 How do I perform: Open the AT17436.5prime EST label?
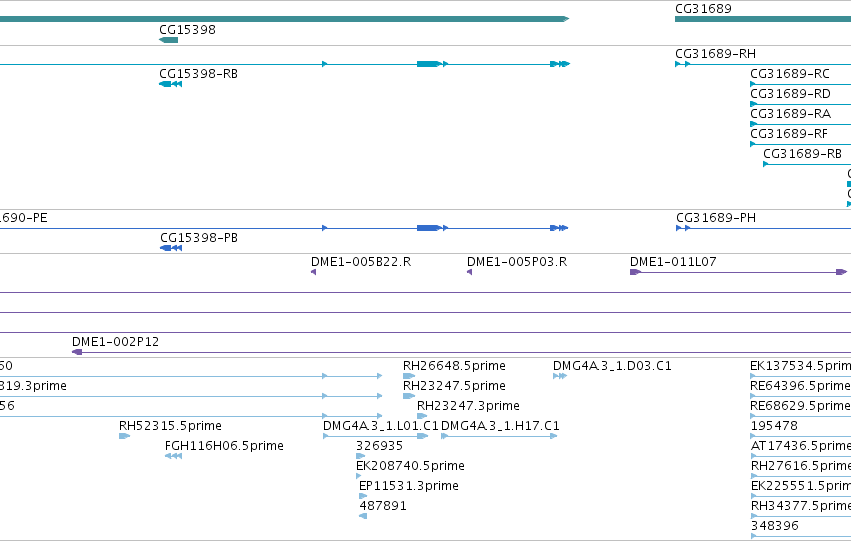click(801, 446)
